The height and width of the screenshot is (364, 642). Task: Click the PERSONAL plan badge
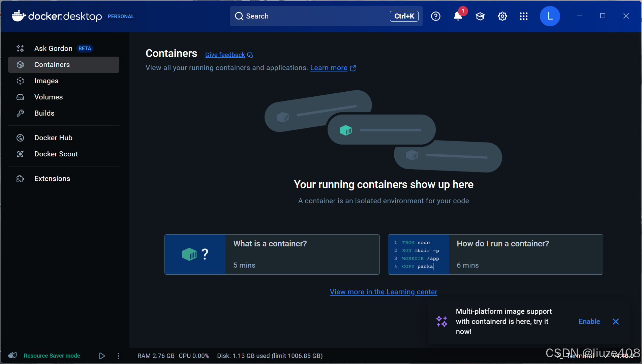tap(121, 16)
